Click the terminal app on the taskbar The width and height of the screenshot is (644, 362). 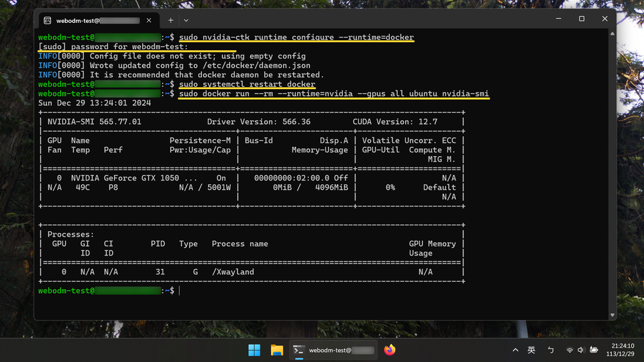[x=333, y=350]
